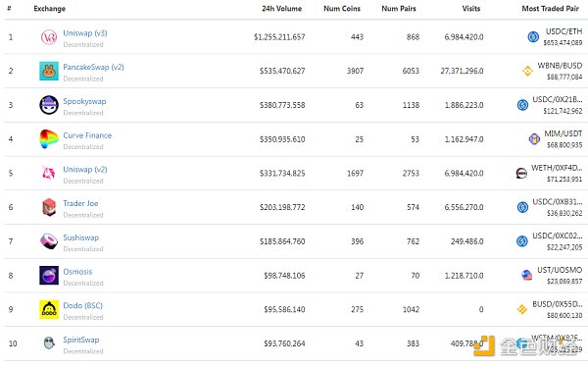Click the Uniswap (v2) unicorn icon
The image size is (588, 367).
point(49,173)
